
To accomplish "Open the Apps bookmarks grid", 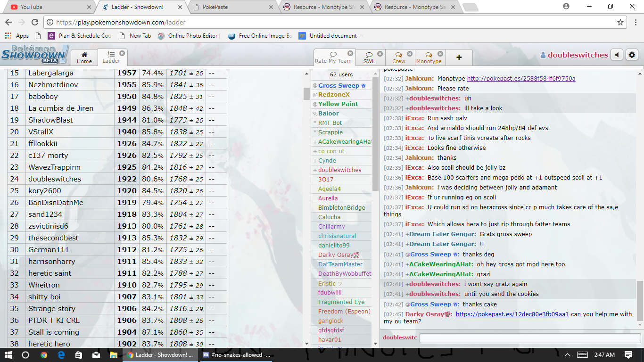I will coord(17,36).
